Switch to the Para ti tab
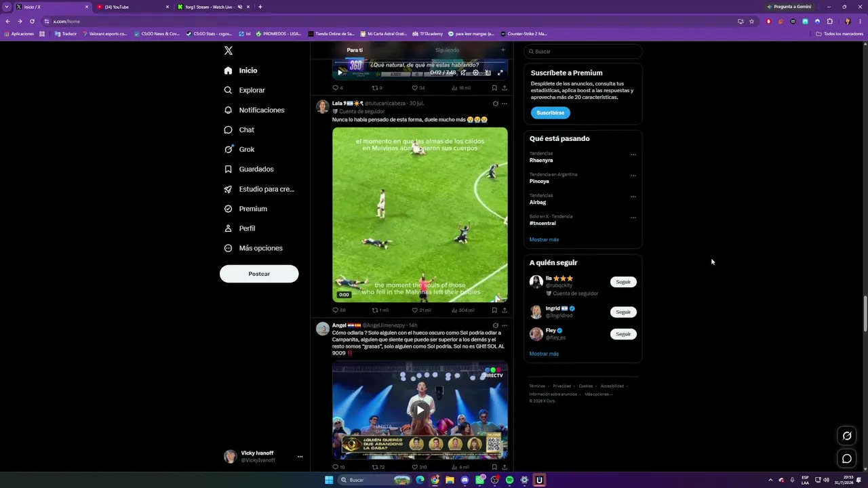This screenshot has height=488, width=868. click(355, 50)
